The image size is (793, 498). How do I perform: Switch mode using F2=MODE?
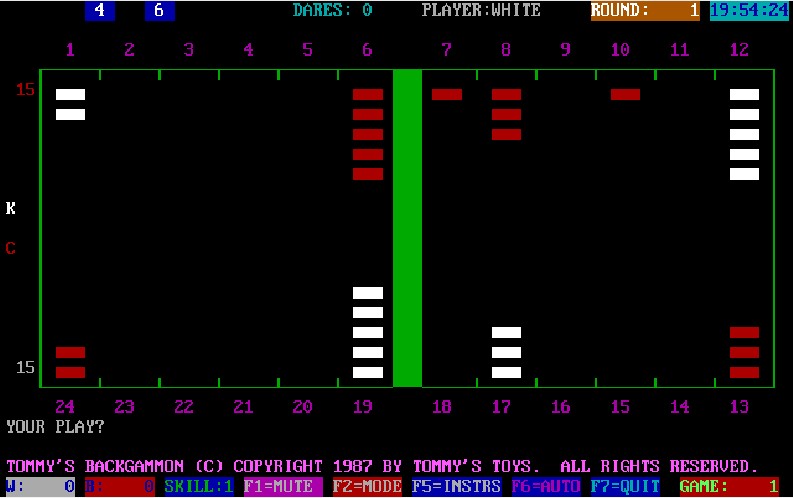click(366, 487)
